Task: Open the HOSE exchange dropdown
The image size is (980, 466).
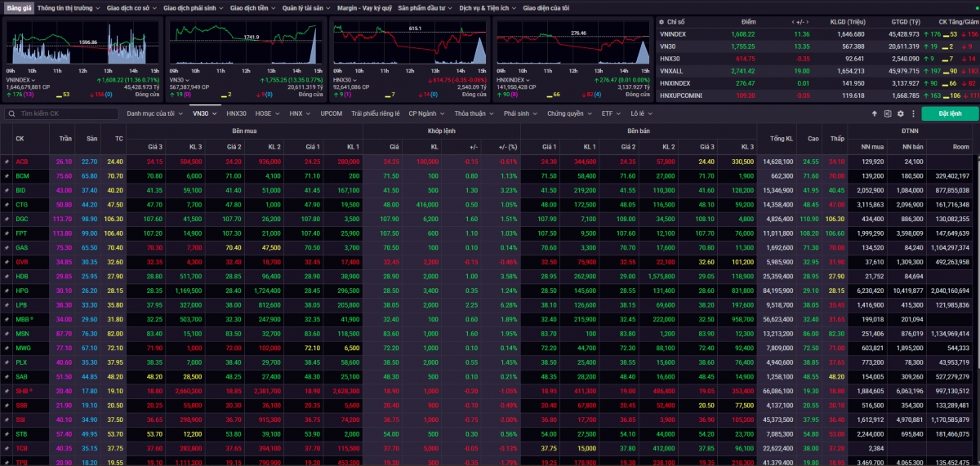Action: point(266,113)
